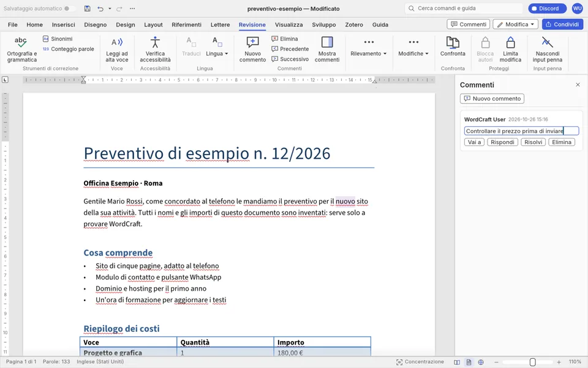Click Nuovo commento in Commenti panel
The height and width of the screenshot is (368, 588).
[492, 98]
